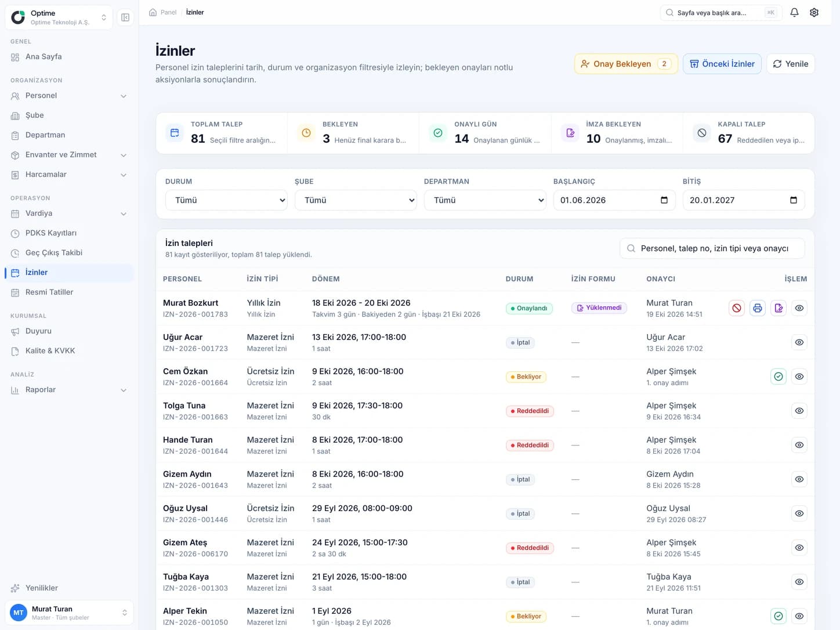The height and width of the screenshot is (630, 840).
Task: Click the Dönem column header
Action: tap(326, 279)
